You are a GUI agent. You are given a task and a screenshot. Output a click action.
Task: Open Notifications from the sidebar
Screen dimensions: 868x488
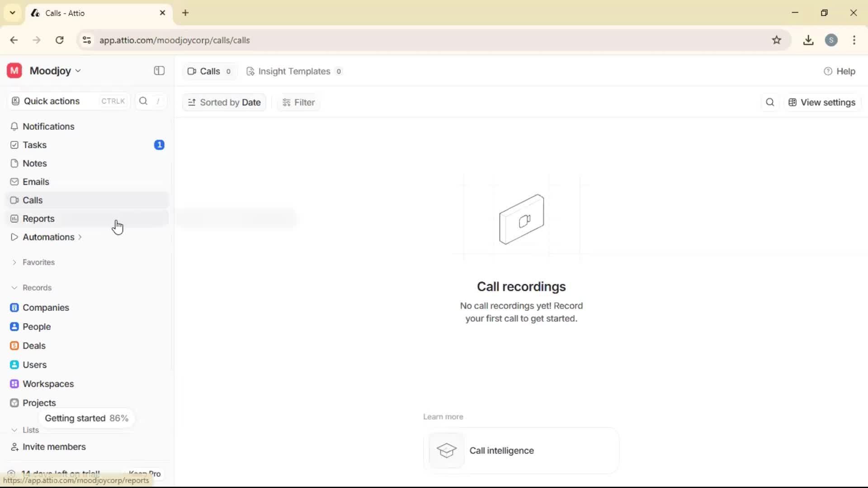[49, 127]
